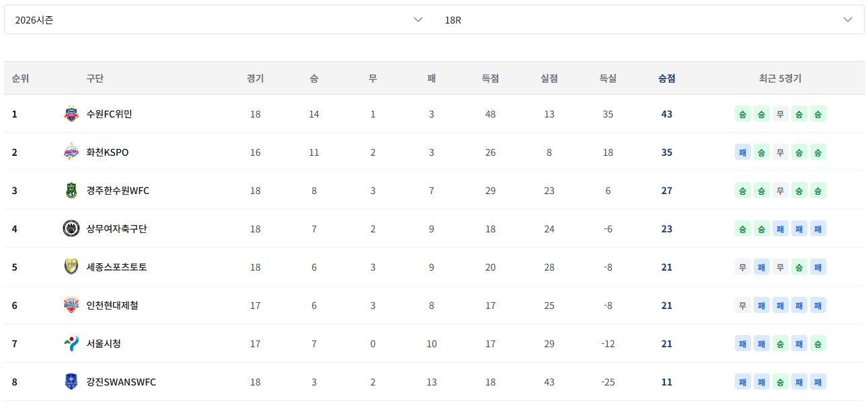Viewport: 868px width, 411px height.
Task: Click the 인천현대제철 team logo
Action: (71, 306)
